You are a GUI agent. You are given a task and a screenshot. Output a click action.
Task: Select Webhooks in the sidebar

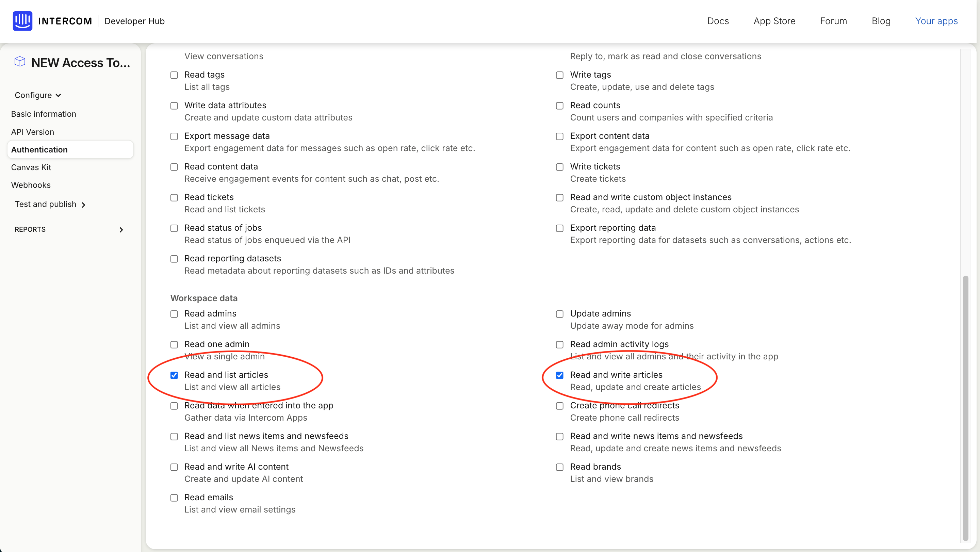tap(31, 185)
